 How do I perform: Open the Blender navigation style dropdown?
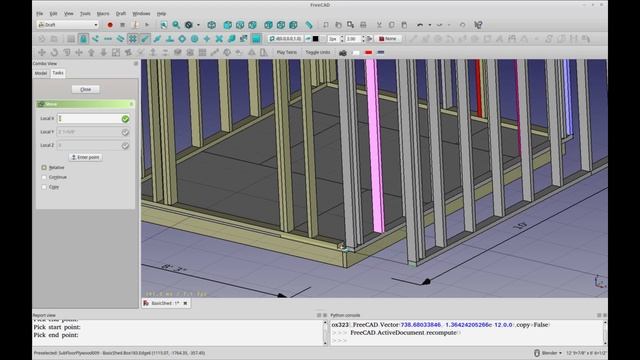(x=549, y=353)
